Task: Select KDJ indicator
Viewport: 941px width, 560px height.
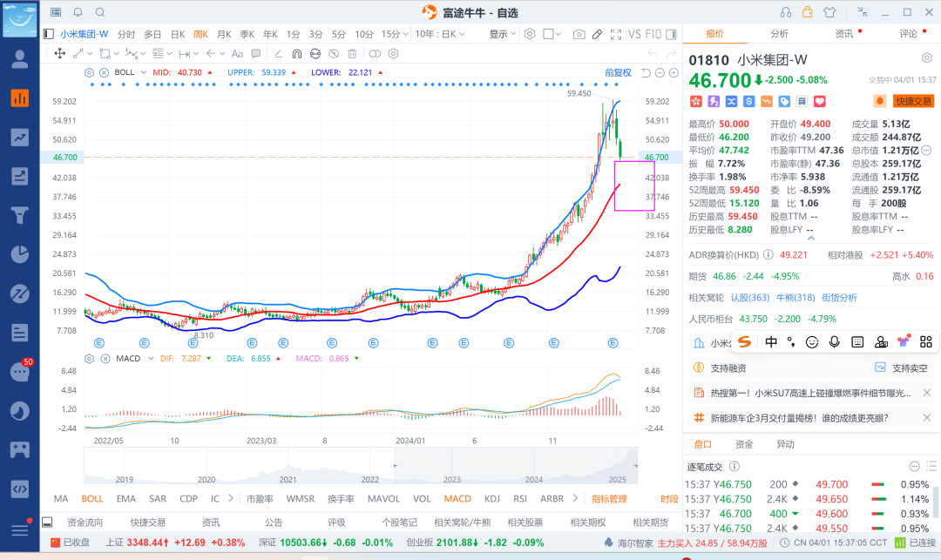Action: tap(492, 499)
